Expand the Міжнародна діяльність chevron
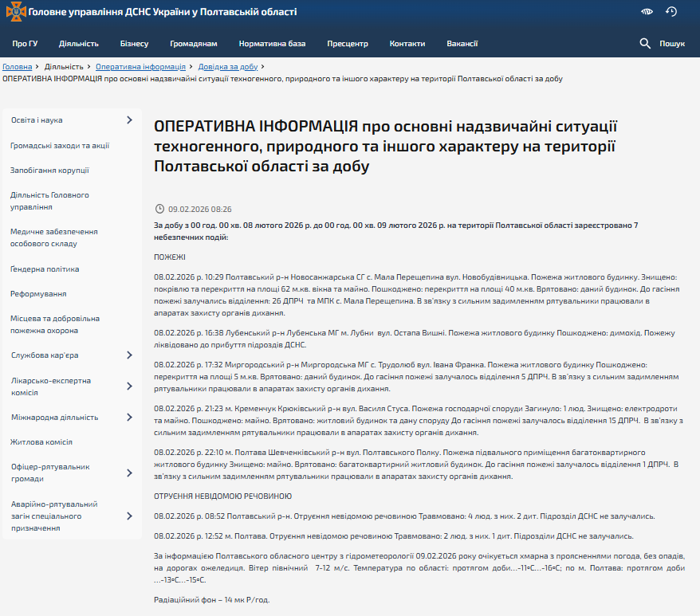Image resolution: width=700 pixels, height=616 pixels. (129, 418)
